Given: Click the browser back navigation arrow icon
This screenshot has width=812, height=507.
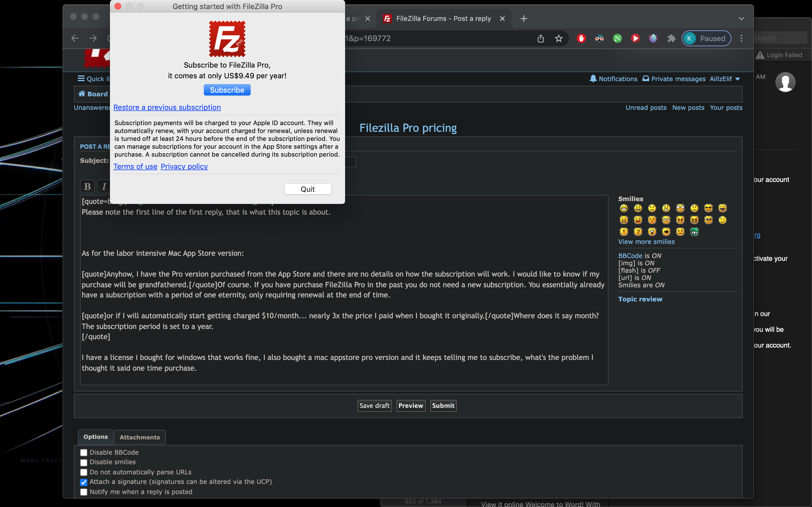Looking at the screenshot, I should coord(75,37).
